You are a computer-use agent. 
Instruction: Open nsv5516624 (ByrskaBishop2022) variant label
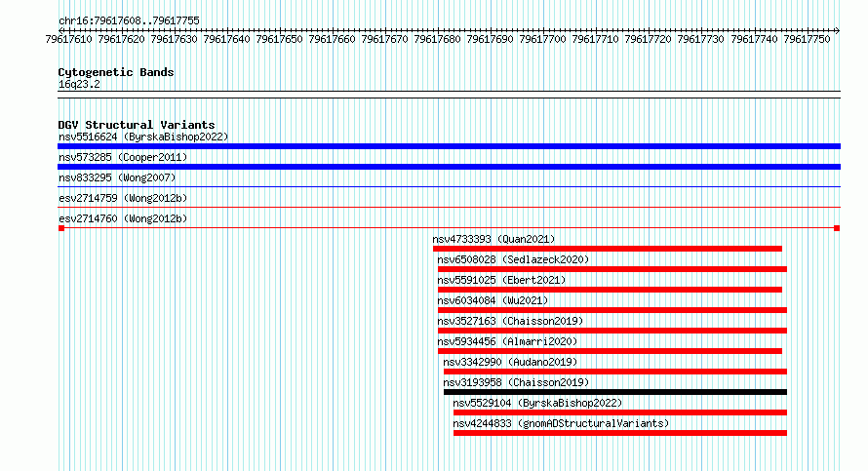pos(143,137)
